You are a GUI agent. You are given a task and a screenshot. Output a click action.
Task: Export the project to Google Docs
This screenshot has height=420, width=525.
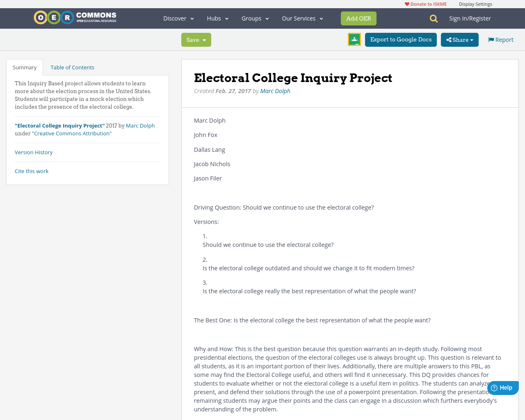pyautogui.click(x=401, y=39)
